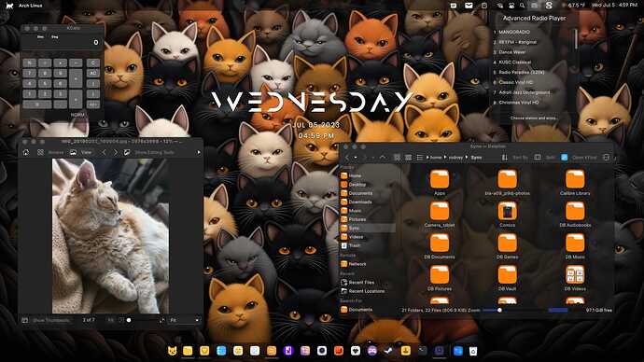Toggle Show Thumbnails in image viewer
The image size is (644, 362).
click(x=47, y=320)
